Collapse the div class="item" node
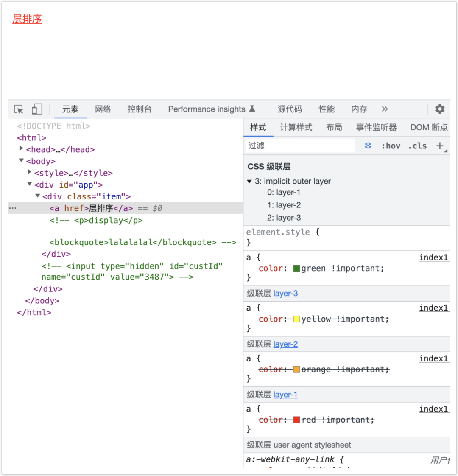 point(38,196)
